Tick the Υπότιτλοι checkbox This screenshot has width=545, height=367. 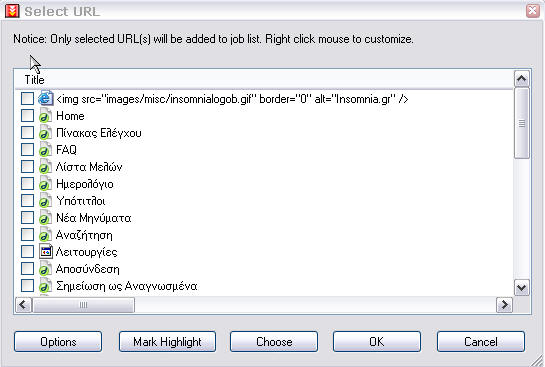tap(27, 201)
